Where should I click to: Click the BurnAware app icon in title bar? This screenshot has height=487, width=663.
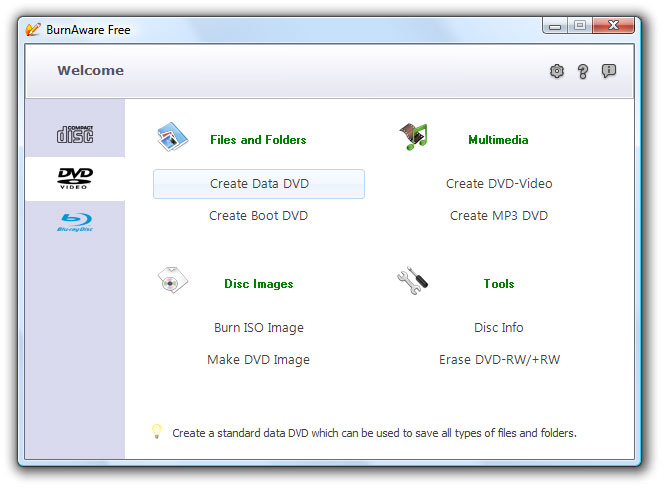tap(33, 29)
